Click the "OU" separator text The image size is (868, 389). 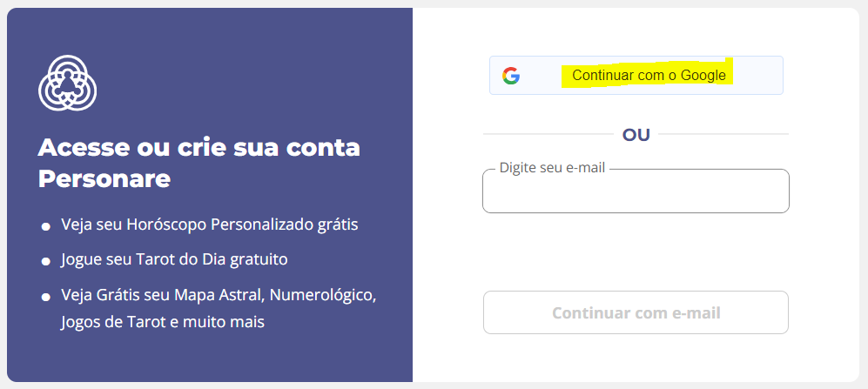[636, 135]
